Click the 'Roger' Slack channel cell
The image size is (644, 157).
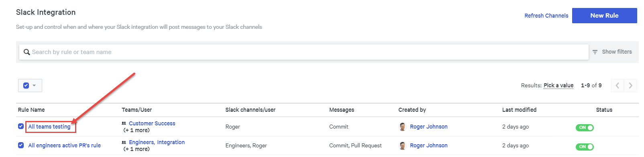point(232,127)
